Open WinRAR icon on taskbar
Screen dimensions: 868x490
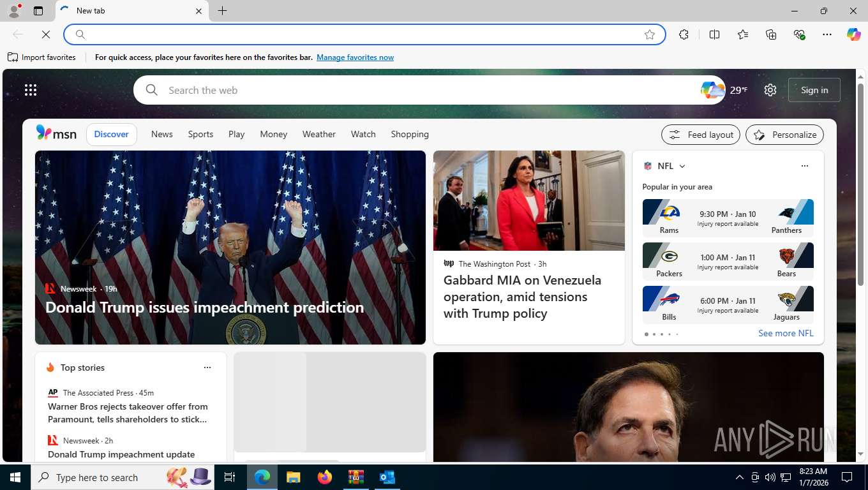355,477
